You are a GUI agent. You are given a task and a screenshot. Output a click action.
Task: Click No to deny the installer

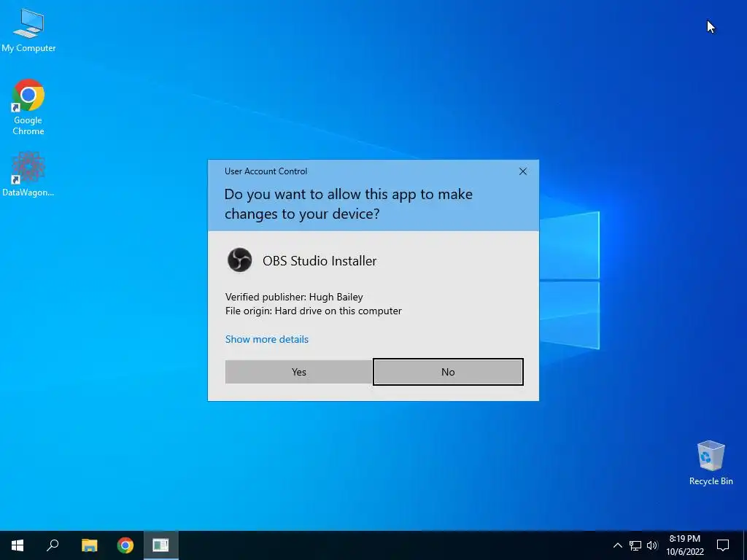point(448,372)
